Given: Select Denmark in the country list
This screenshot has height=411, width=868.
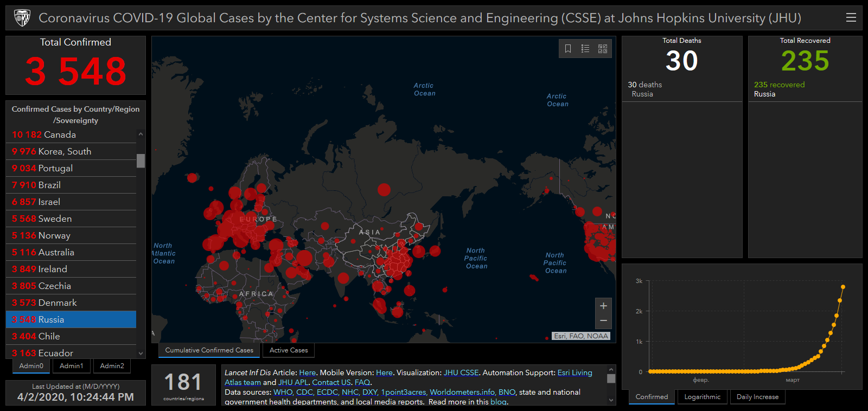Looking at the screenshot, I should 71,303.
